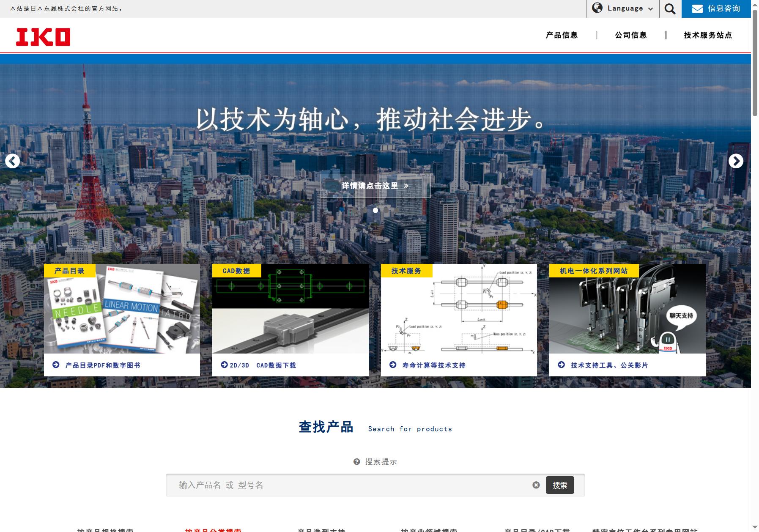Viewport: 759px width, 532px height.
Task: Click the dark 搜索 button
Action: click(560, 485)
